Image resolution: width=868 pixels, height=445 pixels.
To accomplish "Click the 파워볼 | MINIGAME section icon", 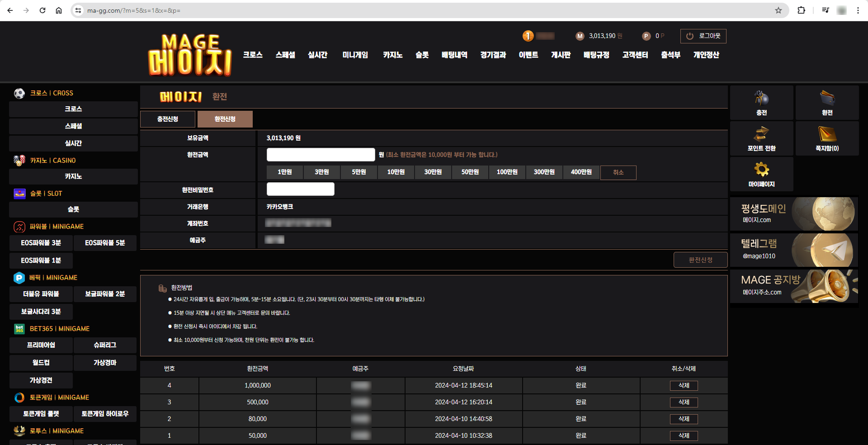I will 19,227.
